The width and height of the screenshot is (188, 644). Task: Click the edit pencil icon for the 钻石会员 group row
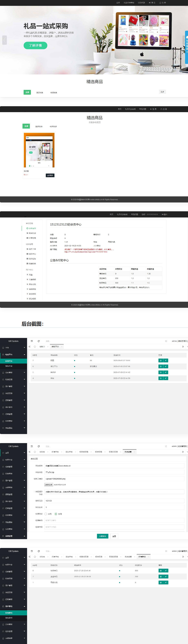[166, 570]
